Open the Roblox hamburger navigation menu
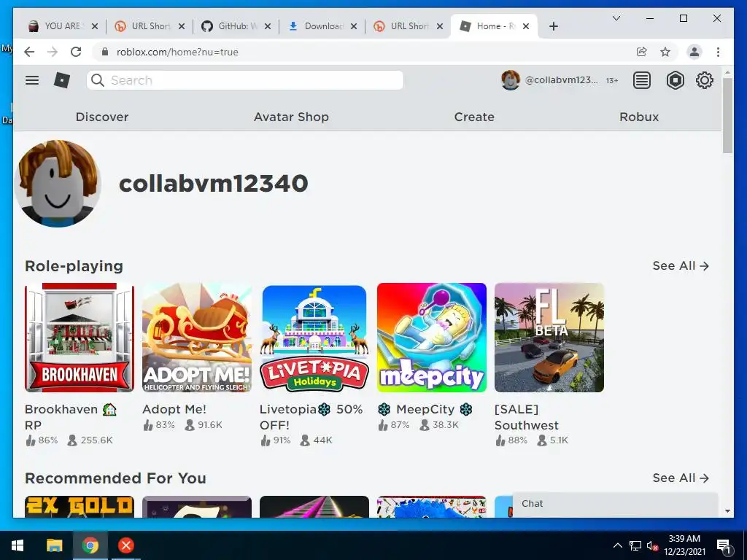 (x=32, y=80)
